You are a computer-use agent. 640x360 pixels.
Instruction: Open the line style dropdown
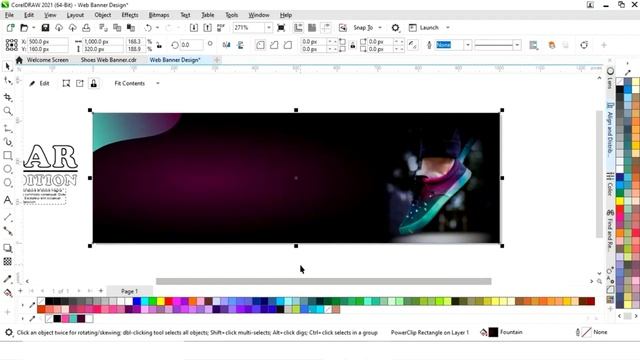coord(518,45)
